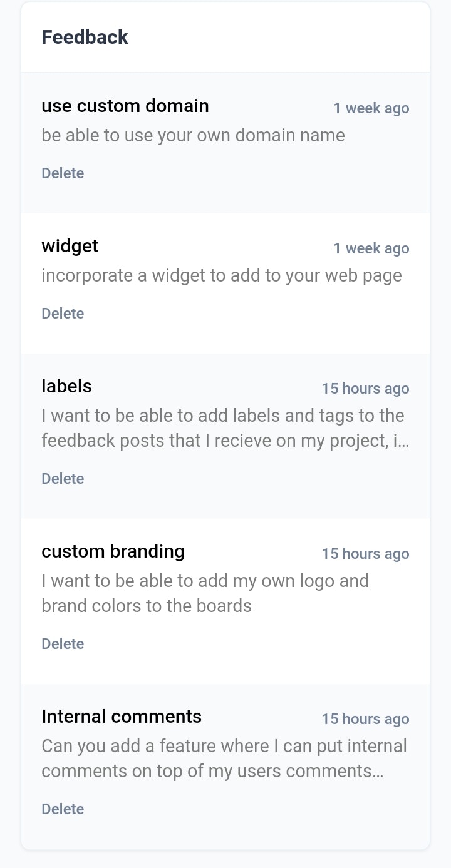451x868 pixels.
Task: Delete the 'custom branding' feedback post
Action: click(63, 644)
